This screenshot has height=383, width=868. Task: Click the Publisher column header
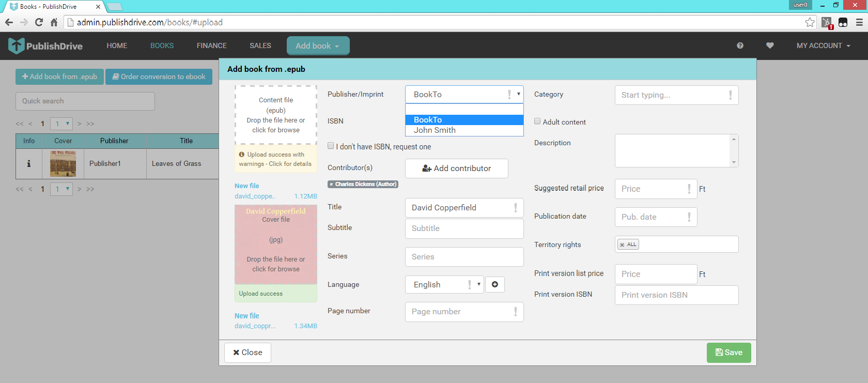coord(114,141)
